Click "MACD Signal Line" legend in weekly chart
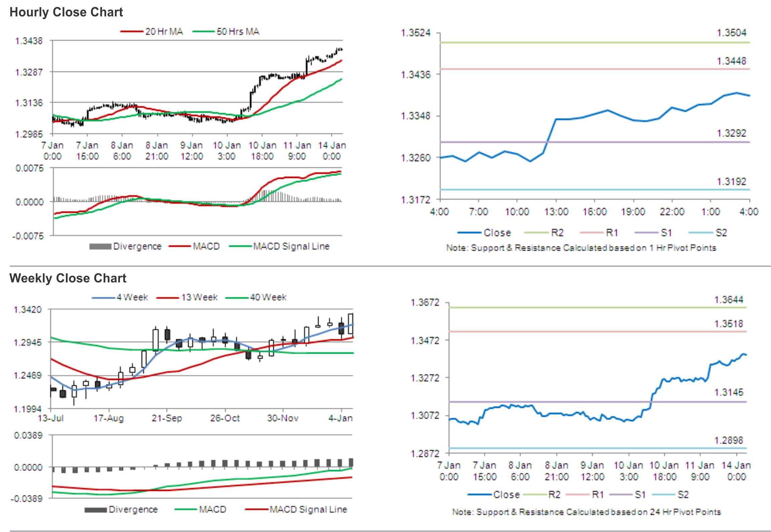Viewport: 771px width, 532px height. point(296,510)
